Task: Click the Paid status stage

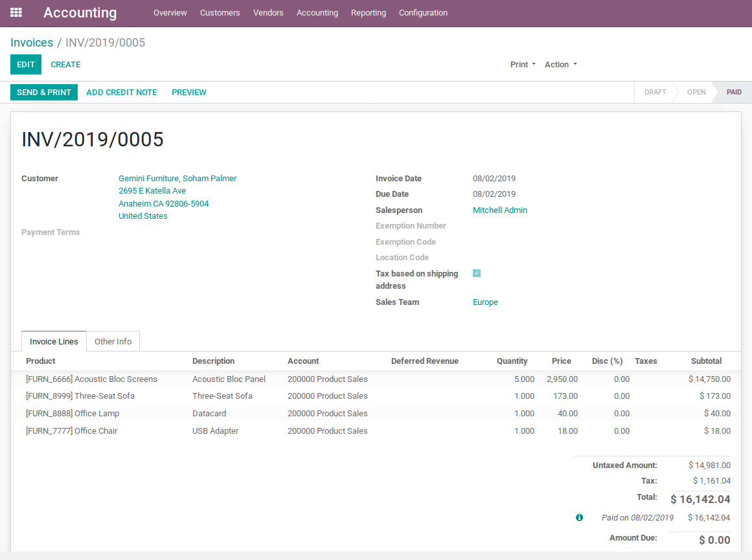Action: coord(733,93)
